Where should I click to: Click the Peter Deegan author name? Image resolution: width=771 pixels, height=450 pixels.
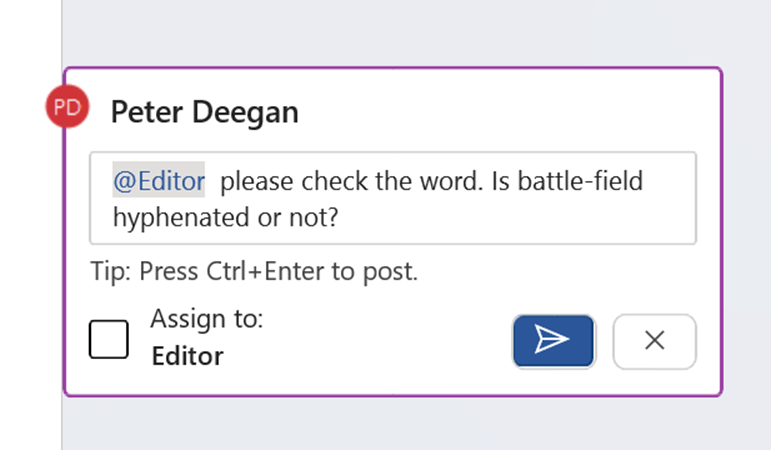click(x=204, y=112)
